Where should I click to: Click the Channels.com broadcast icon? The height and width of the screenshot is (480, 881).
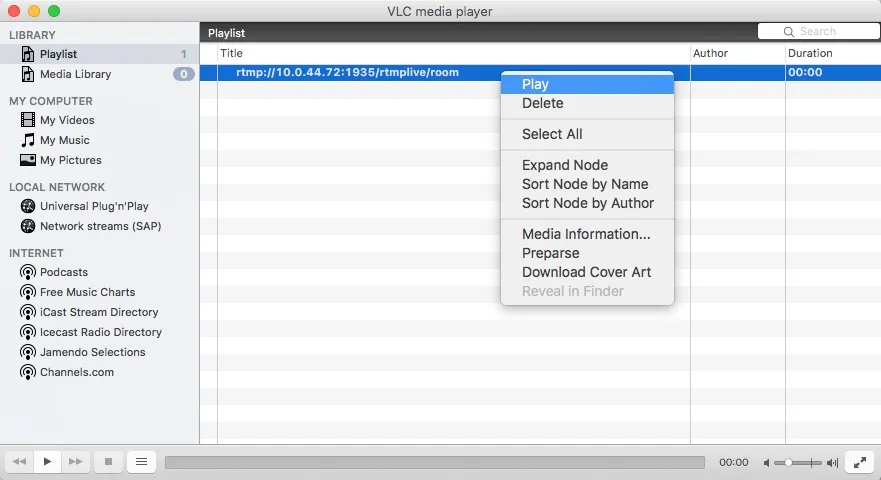click(x=28, y=373)
